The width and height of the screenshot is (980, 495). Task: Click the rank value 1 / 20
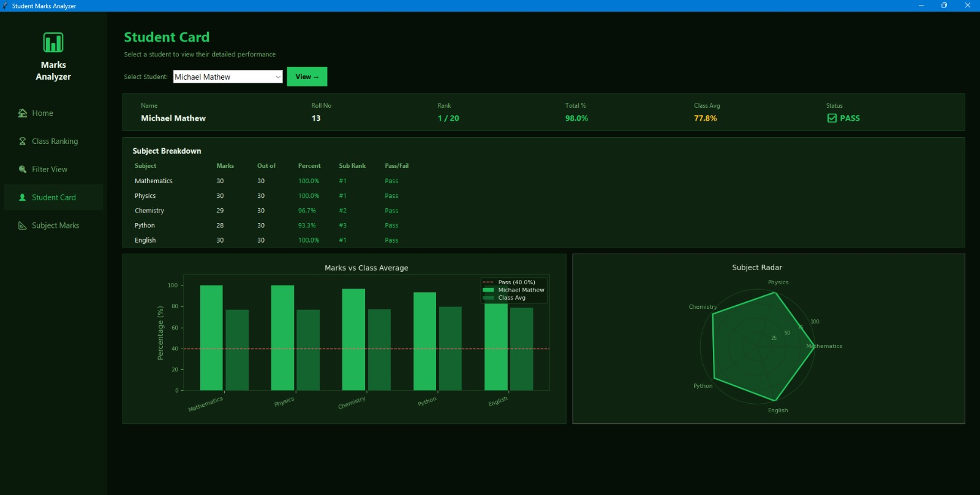(x=448, y=118)
